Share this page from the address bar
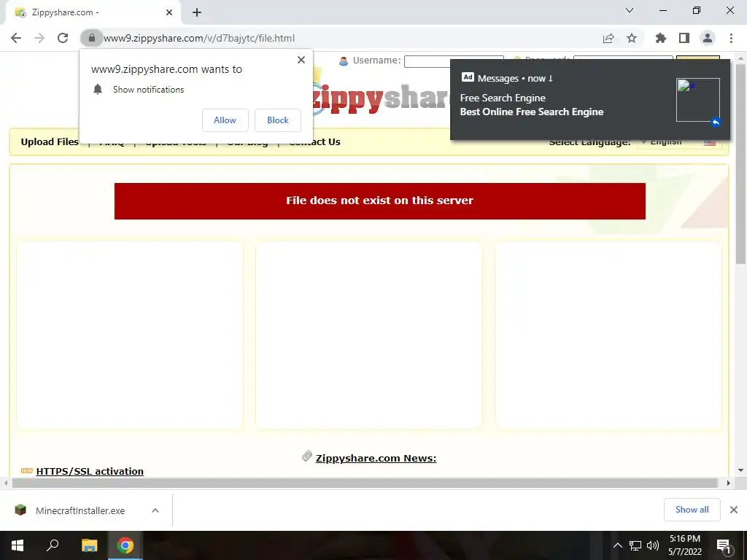 coord(608,38)
